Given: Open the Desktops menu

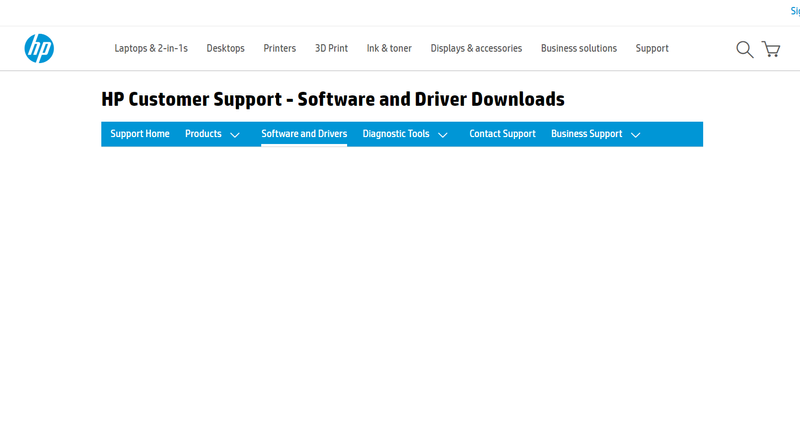Looking at the screenshot, I should [x=225, y=48].
